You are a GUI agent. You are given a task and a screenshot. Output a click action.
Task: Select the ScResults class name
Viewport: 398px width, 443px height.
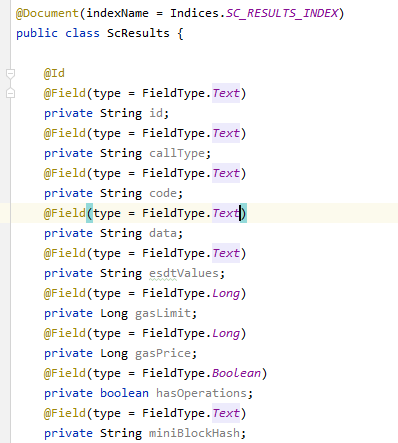coord(138,33)
